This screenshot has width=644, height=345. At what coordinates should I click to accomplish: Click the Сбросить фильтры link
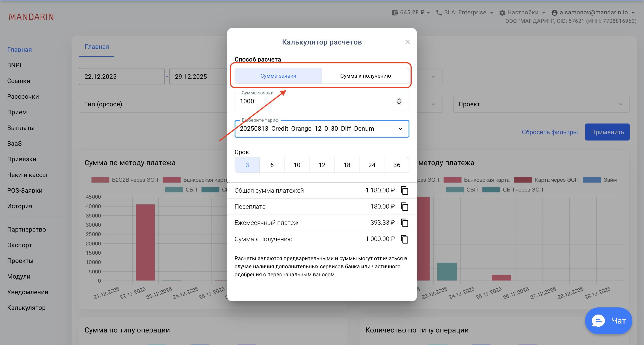pos(550,132)
